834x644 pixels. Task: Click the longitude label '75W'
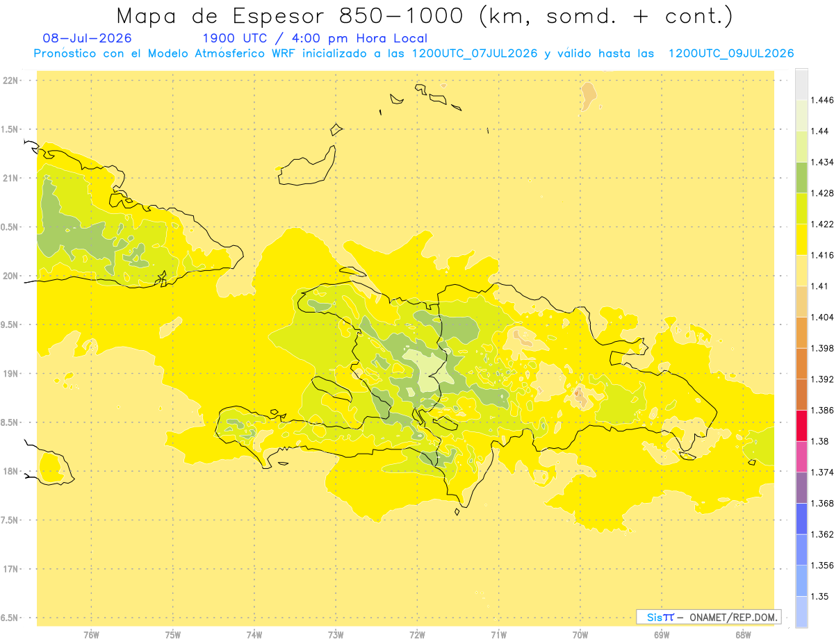coord(173,634)
